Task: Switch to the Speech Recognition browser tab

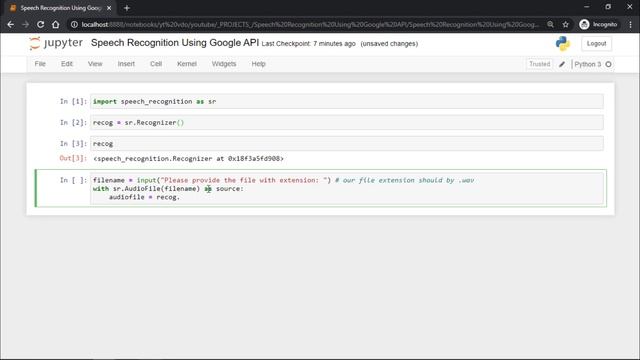Action: pos(60,8)
